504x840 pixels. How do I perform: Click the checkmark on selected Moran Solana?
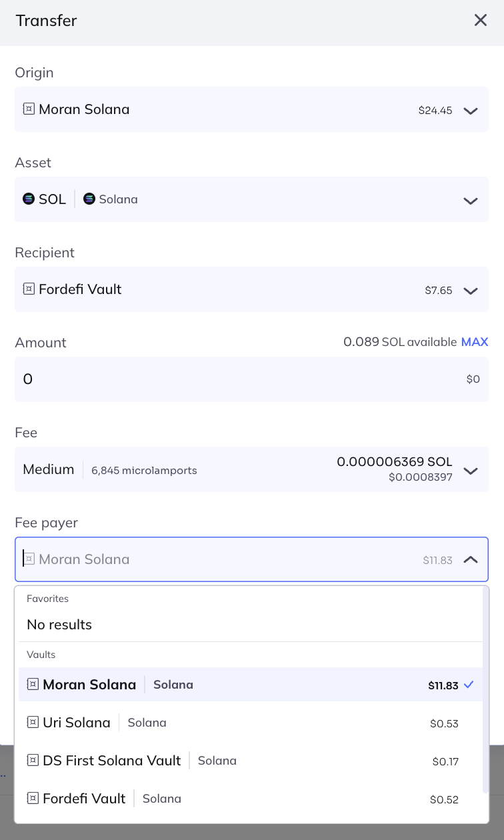(469, 685)
